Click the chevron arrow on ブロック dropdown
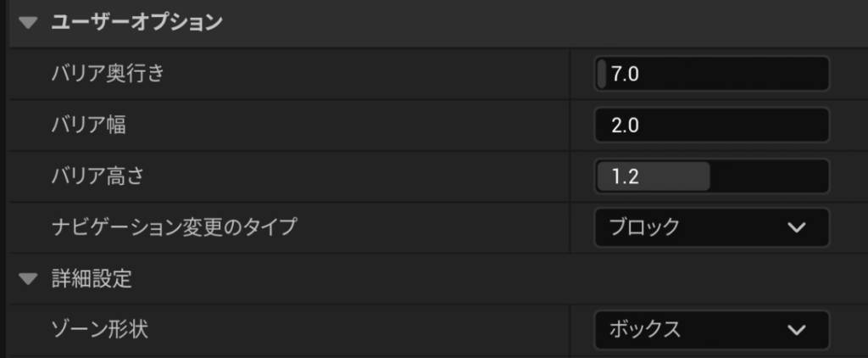 click(795, 227)
